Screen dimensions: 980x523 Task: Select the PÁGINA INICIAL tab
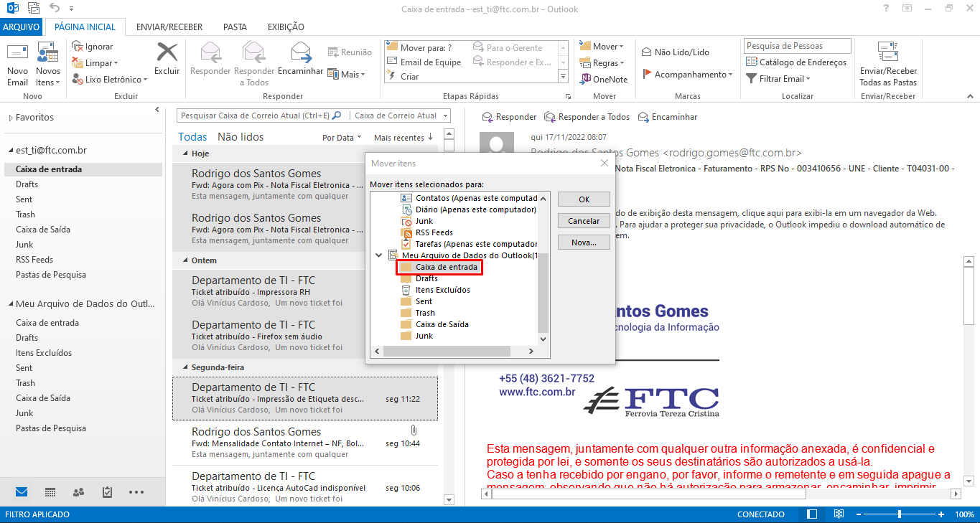pos(85,27)
